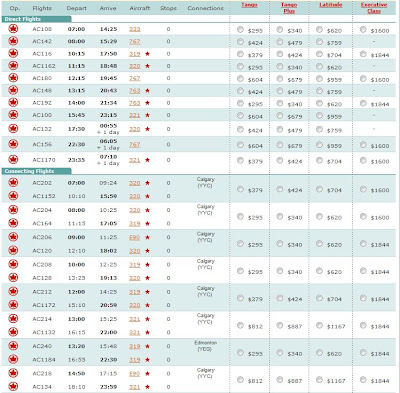Select the $704 Latitude fare for AC116
Screen dimensions: 400x393
coord(319,54)
